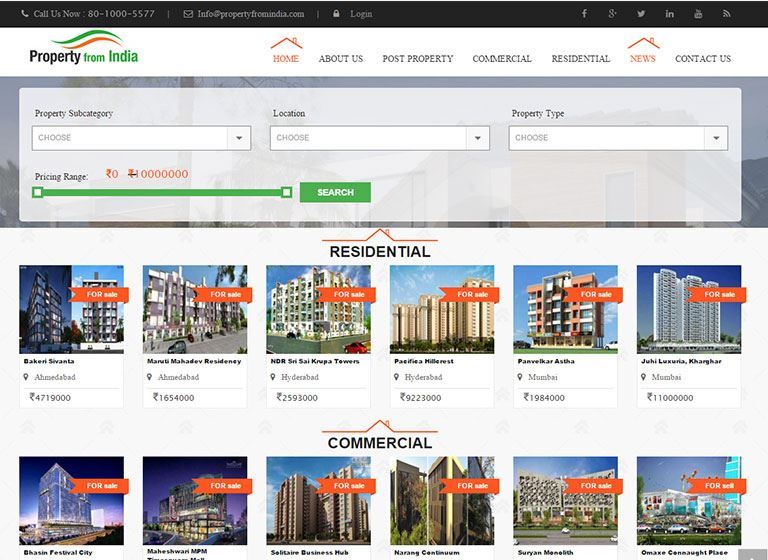Open the COMMERCIAL menu item
The height and width of the screenshot is (560, 768).
(x=502, y=59)
